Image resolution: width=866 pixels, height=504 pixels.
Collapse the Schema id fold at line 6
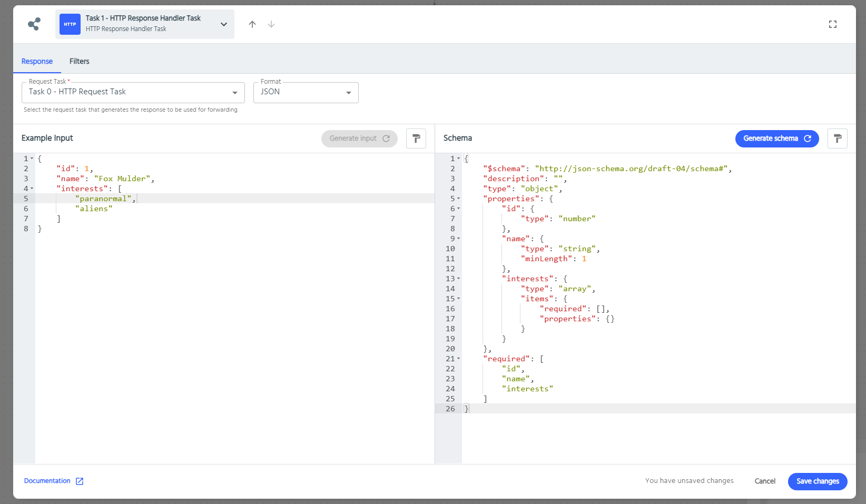[458, 209]
